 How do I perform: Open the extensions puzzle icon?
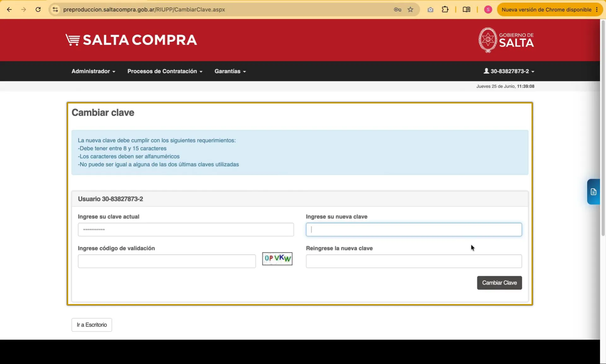pos(445,9)
